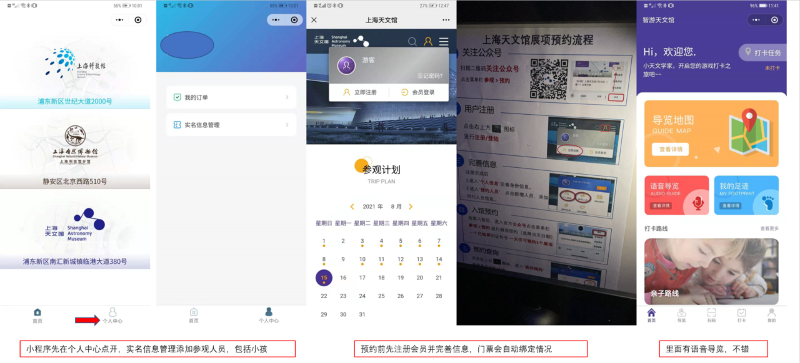Tap the yellow user account icon in header

coord(428,41)
